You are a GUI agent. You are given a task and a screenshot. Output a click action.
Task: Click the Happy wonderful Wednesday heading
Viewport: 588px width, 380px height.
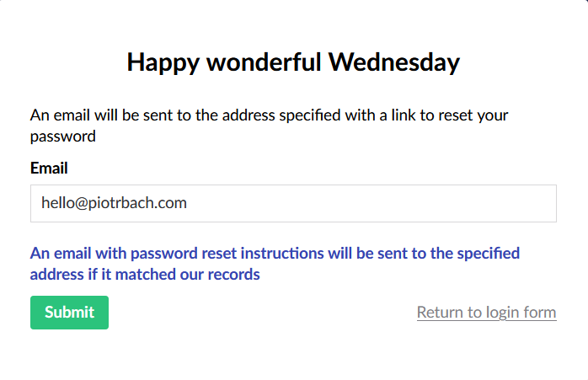click(x=293, y=62)
